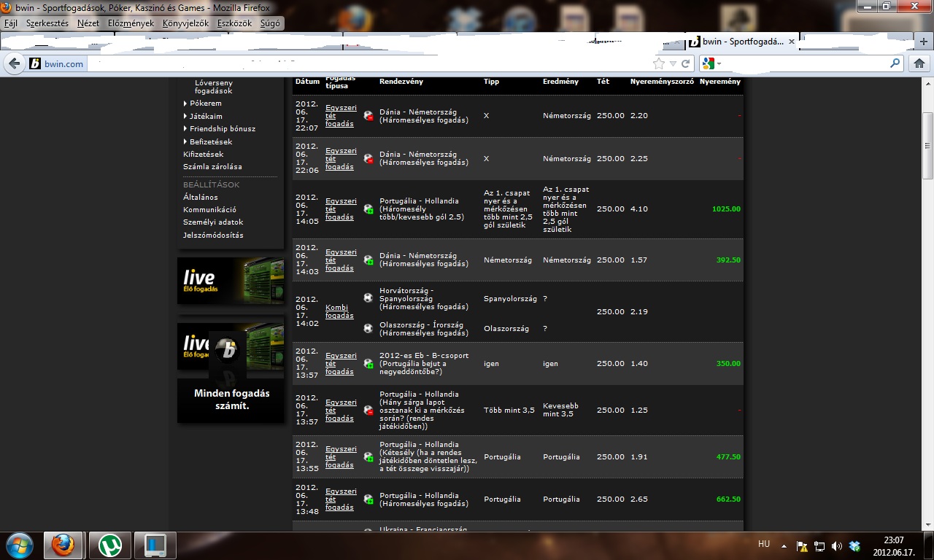934x560 pixels.
Task: Click the live Élő fogadás banner
Action: (230, 281)
